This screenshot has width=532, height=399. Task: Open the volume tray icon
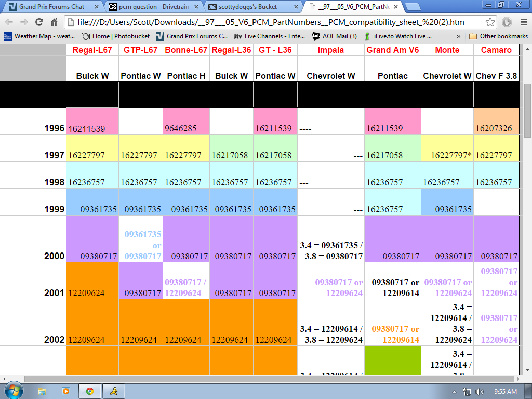[x=480, y=392]
